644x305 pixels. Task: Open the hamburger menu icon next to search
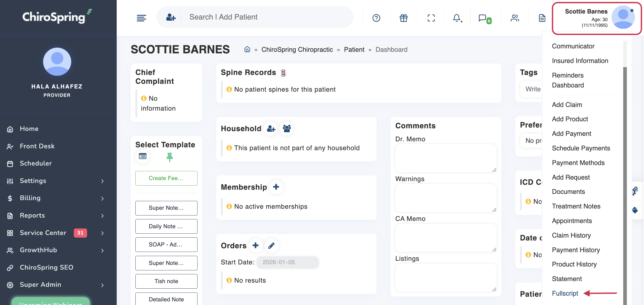(141, 17)
